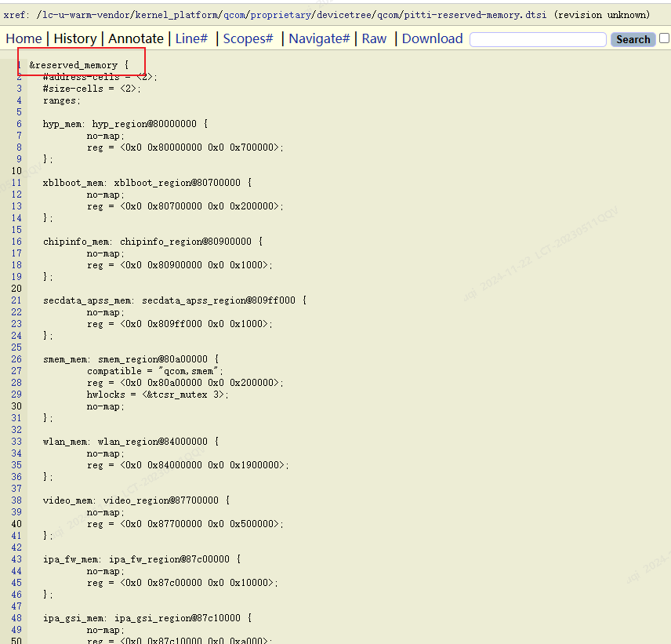Open the lc-u-warm-vendor breadcrumb directory

82,15
